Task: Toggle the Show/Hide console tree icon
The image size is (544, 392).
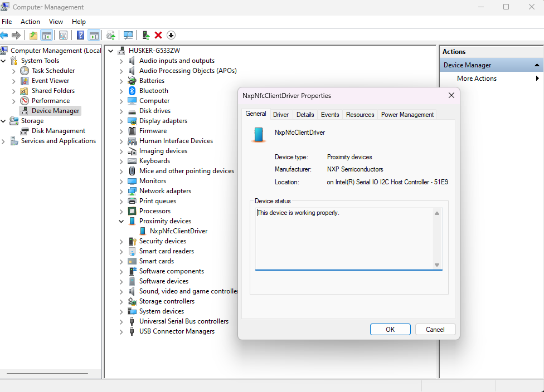Action: (x=47, y=35)
